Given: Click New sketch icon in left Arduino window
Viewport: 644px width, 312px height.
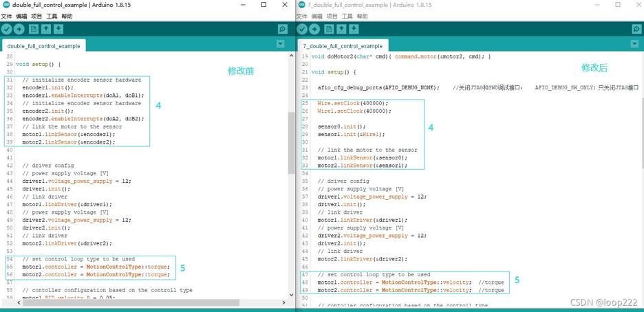Looking at the screenshot, I should tap(34, 29).
